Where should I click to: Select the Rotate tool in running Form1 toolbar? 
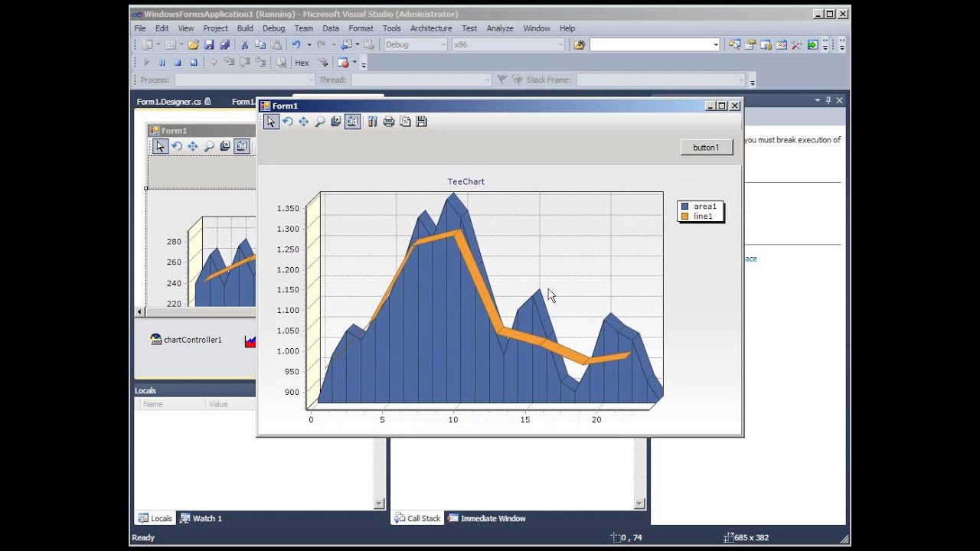click(x=287, y=122)
